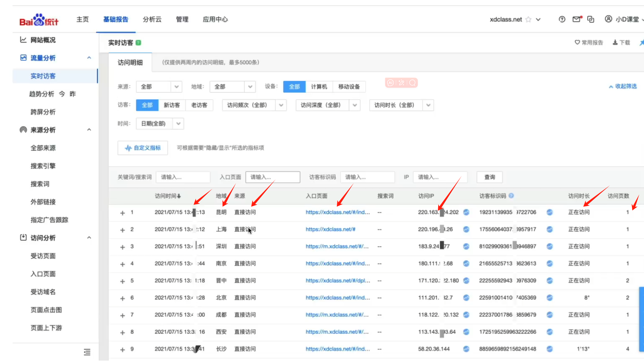Click the 今 today icon beside 趋势分析

coord(62,94)
